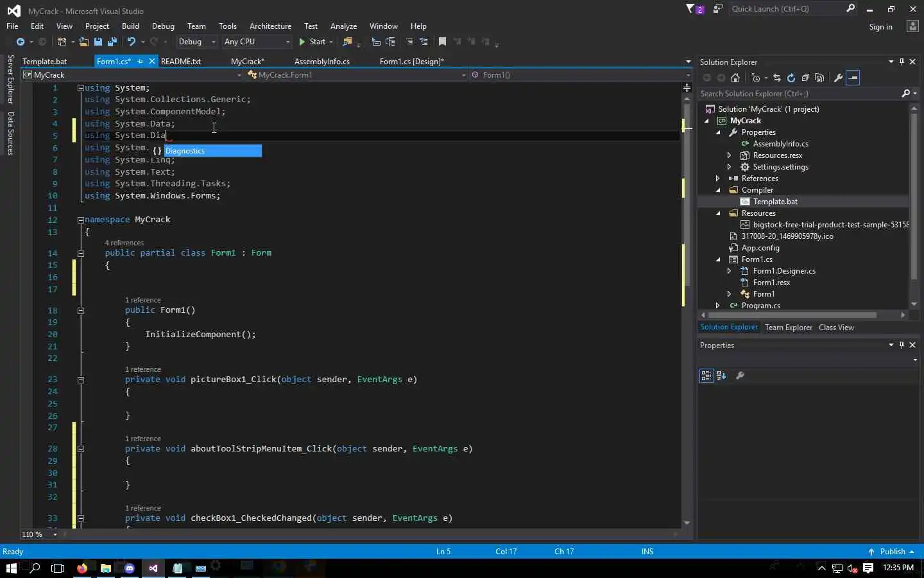Close the Form1.cs tab
This screenshot has width=924, height=578.
point(152,62)
